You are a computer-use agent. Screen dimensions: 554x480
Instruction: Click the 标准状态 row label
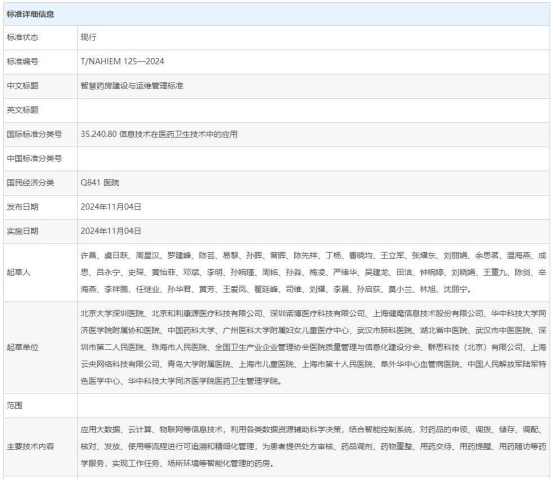coord(23,37)
